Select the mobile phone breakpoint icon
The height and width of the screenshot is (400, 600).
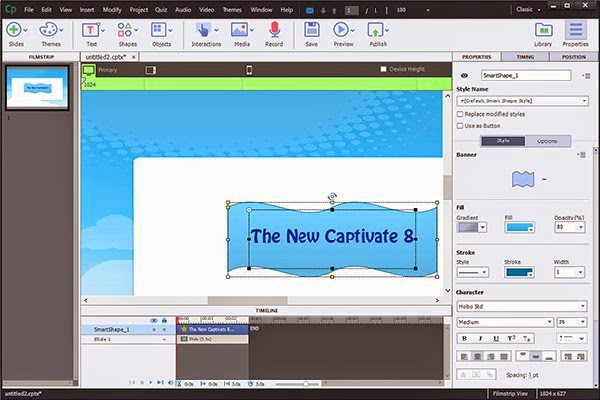[x=249, y=70]
